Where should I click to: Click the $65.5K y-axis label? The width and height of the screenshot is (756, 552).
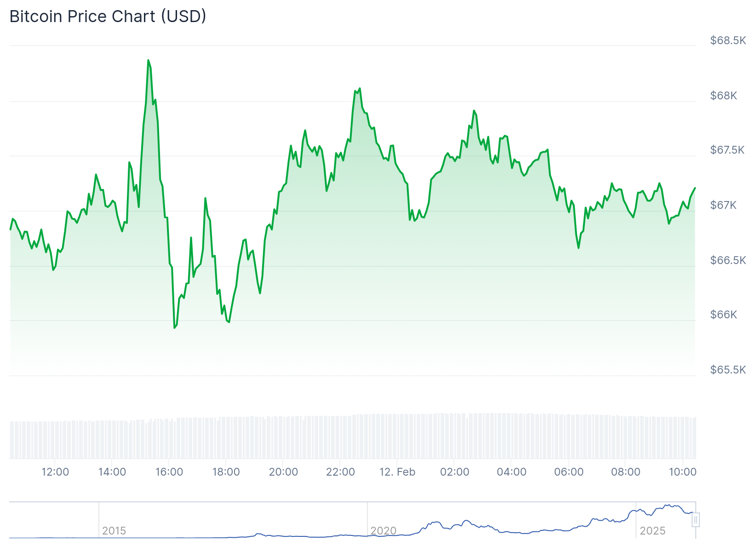727,370
